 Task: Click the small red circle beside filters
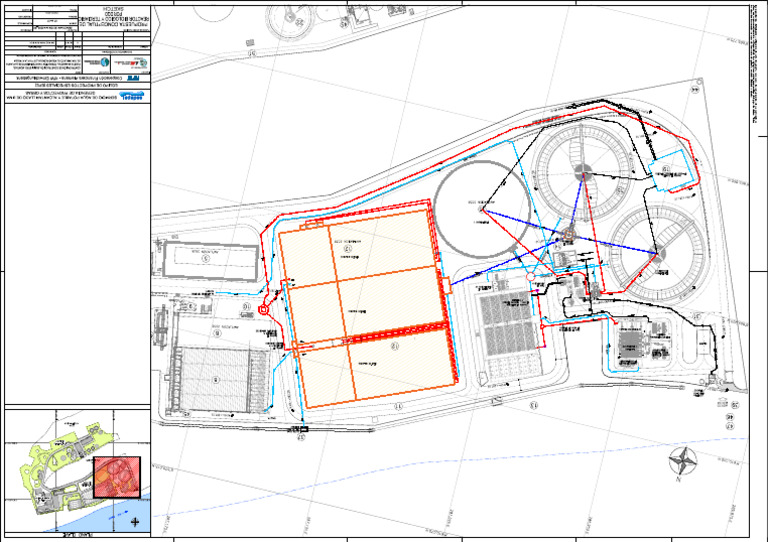coord(530,277)
